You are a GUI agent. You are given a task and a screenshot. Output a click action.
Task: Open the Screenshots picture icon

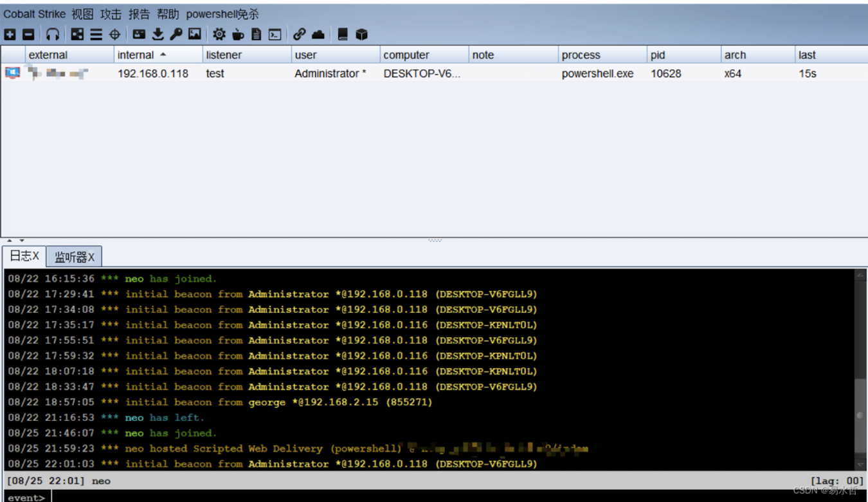(195, 35)
